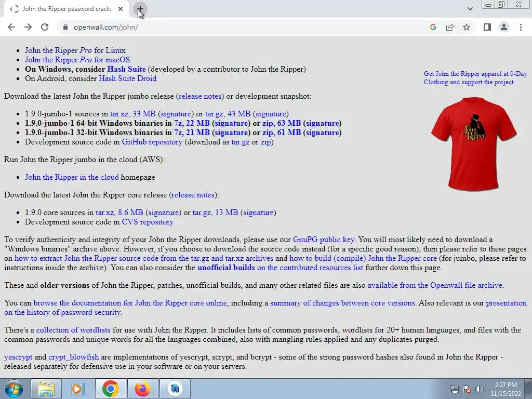Image resolution: width=532 pixels, height=399 pixels.
Task: Click the last pinned taskbar app icon
Action: [x=175, y=389]
